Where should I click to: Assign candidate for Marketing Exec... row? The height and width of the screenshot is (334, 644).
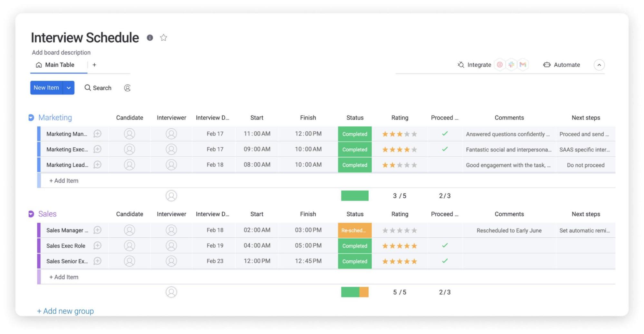pyautogui.click(x=130, y=149)
